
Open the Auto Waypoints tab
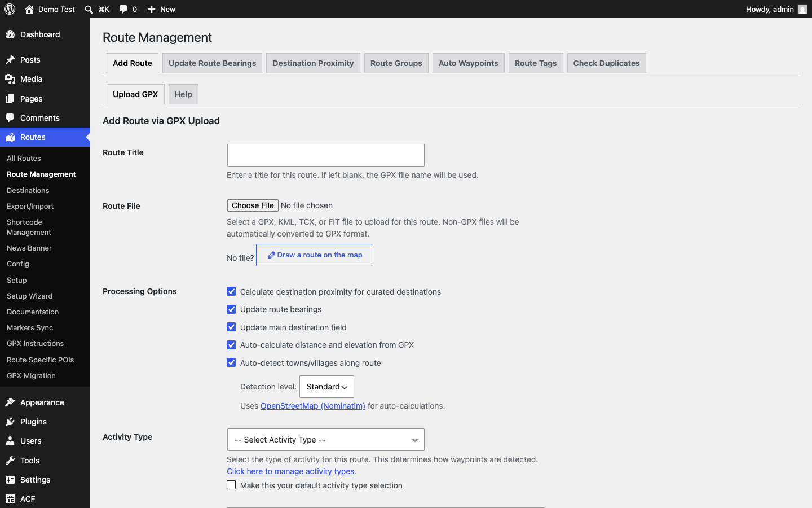point(468,63)
